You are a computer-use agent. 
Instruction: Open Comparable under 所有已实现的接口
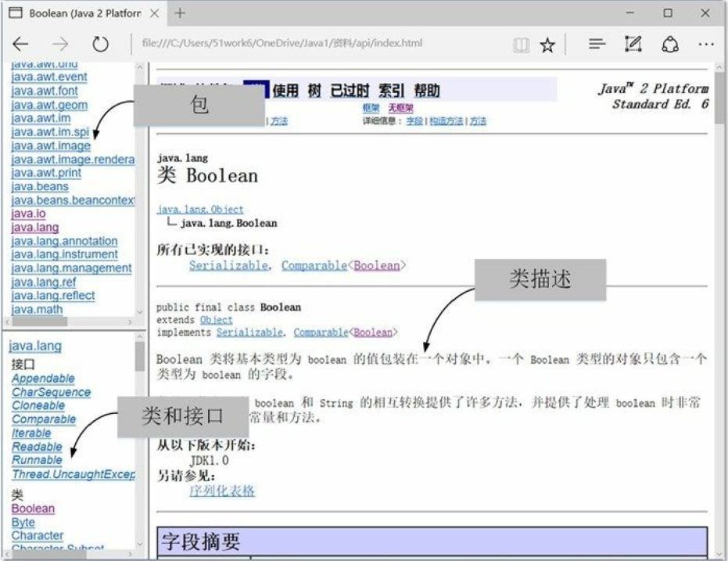pyautogui.click(x=314, y=266)
